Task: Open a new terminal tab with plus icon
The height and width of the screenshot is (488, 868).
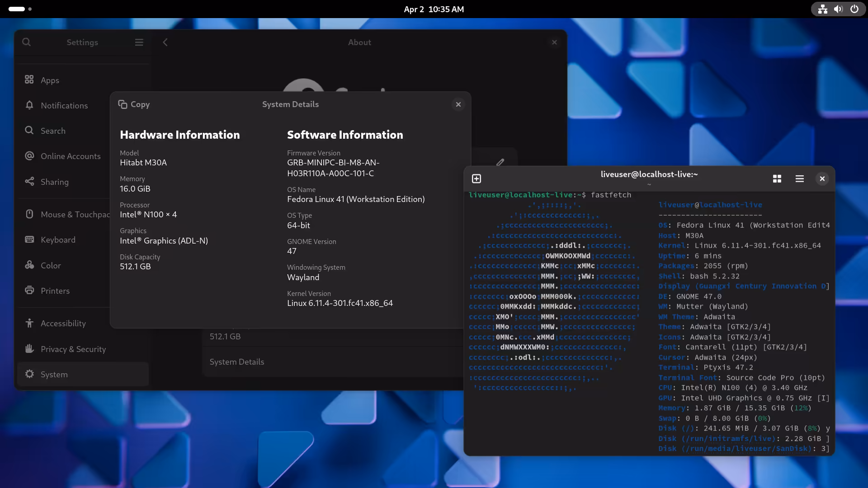Action: click(x=476, y=178)
